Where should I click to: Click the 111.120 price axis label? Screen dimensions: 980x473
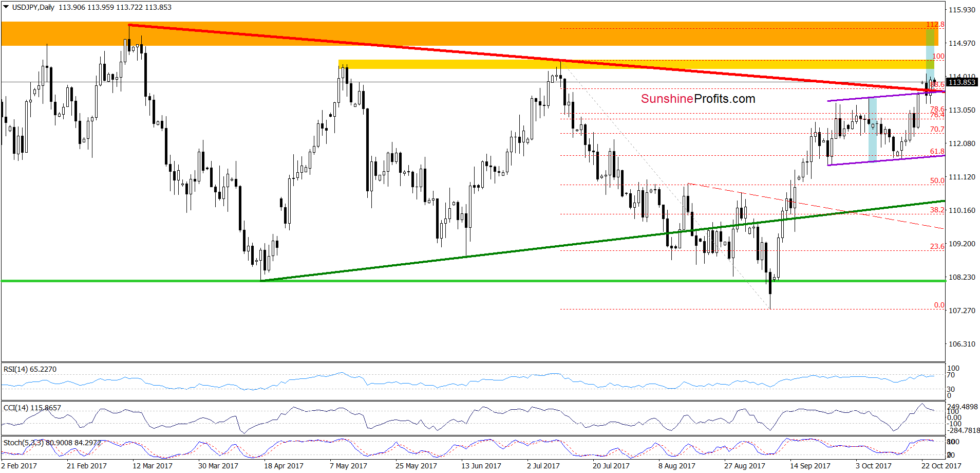click(962, 177)
